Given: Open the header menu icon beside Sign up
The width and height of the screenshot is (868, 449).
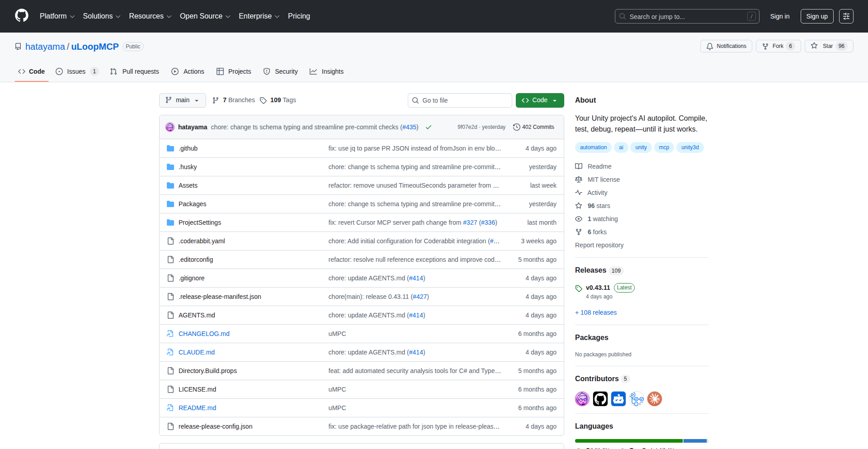Looking at the screenshot, I should (x=846, y=16).
